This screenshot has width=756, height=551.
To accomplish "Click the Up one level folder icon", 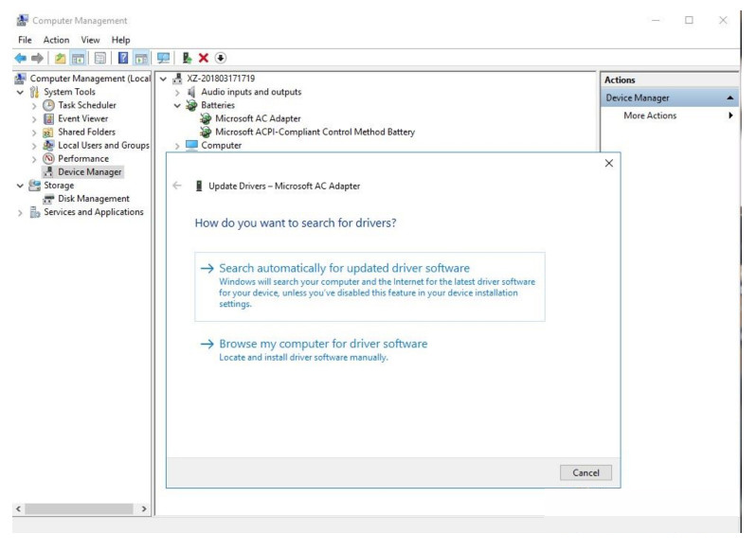I will 62,59.
